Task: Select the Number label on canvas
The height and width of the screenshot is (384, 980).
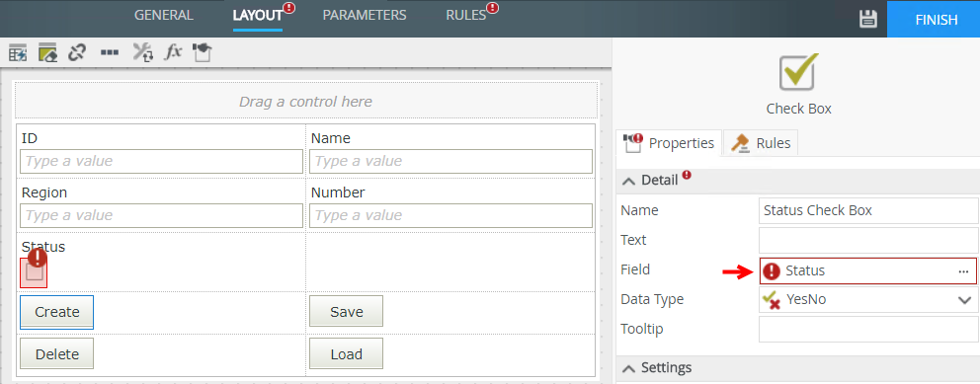Action: tap(338, 192)
